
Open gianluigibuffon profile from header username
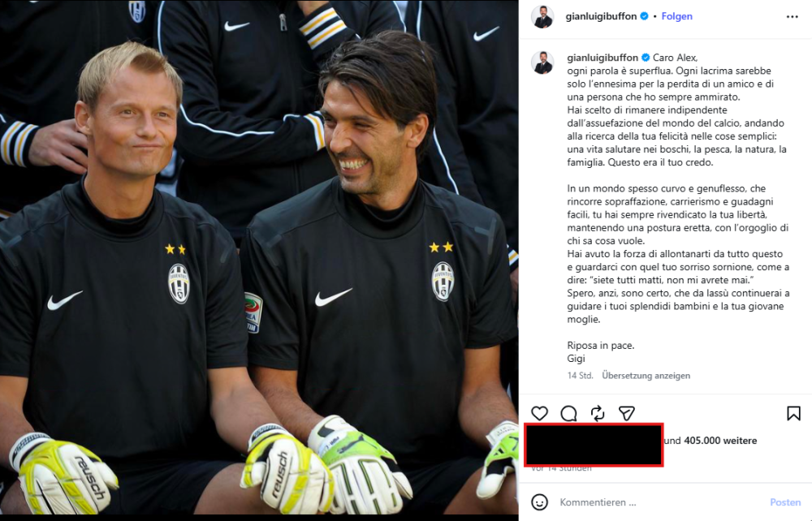point(601,16)
